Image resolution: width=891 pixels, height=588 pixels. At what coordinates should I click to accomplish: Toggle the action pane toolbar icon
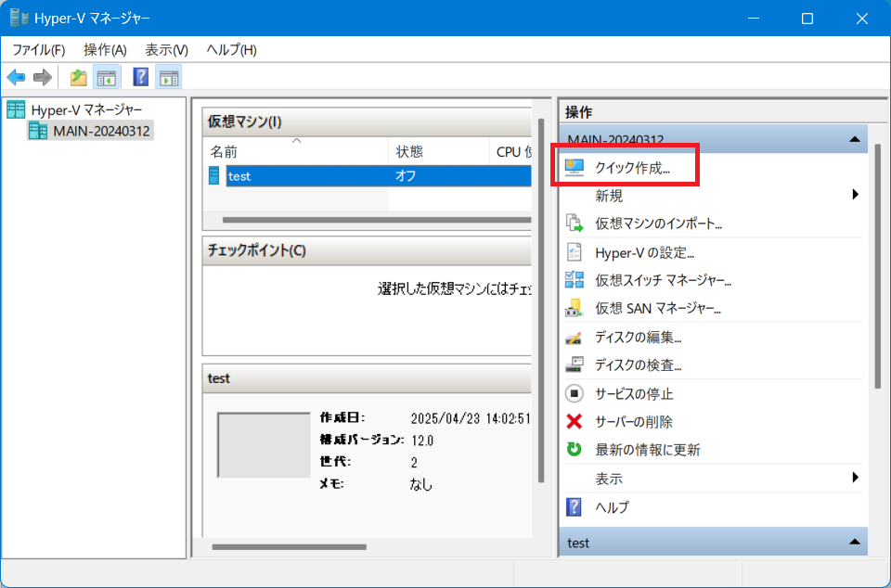click(169, 77)
